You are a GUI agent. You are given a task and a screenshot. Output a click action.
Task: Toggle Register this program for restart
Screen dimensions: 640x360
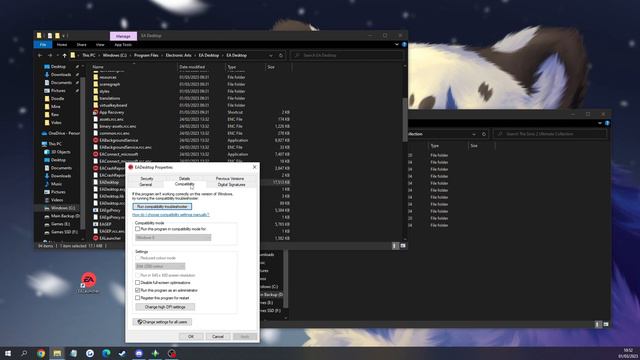138,298
